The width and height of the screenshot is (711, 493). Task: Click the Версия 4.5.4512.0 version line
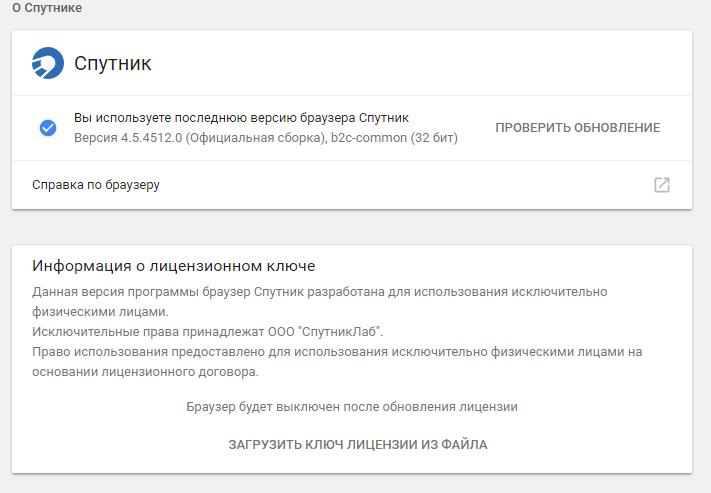pos(266,137)
